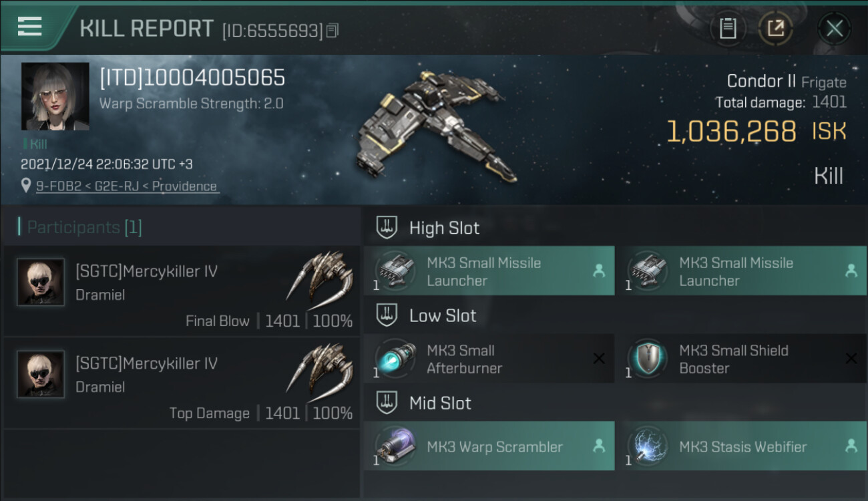Click MK3 Stasis Webifier module icon
868x501 pixels.
[648, 446]
